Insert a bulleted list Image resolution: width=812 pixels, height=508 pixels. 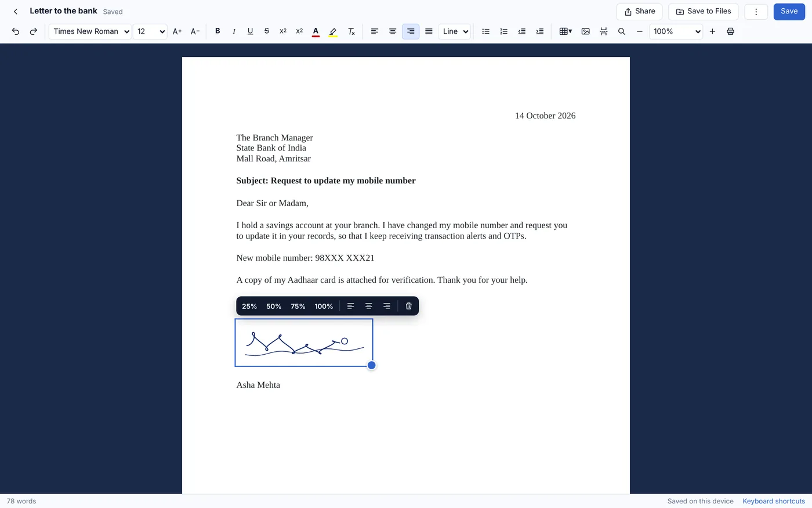486,31
